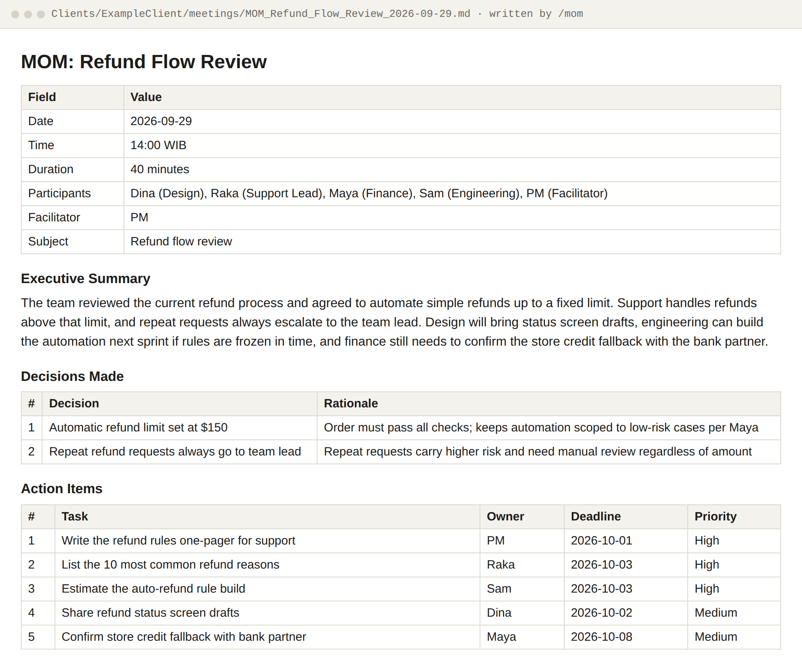Click the file path in title bar
802x672 pixels.
[x=261, y=14]
